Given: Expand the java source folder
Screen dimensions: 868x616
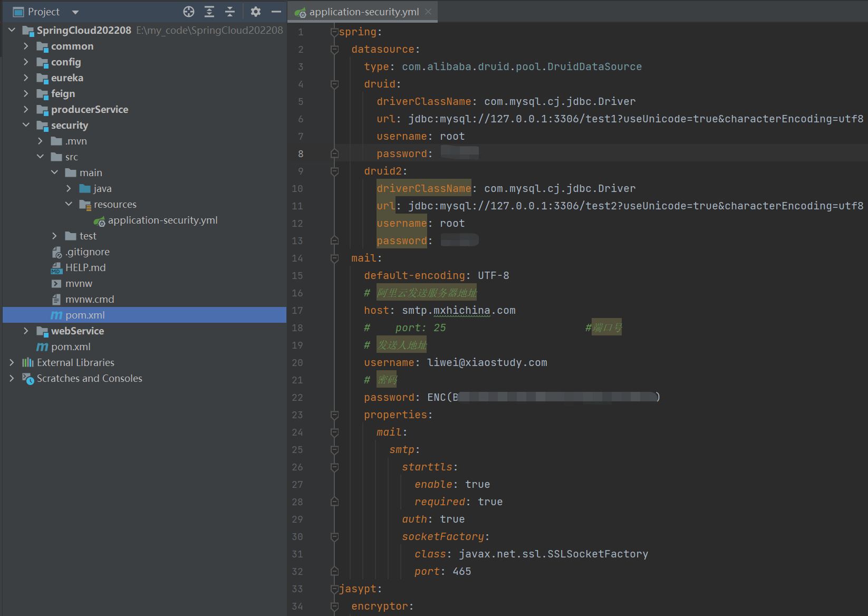Looking at the screenshot, I should coord(69,188).
